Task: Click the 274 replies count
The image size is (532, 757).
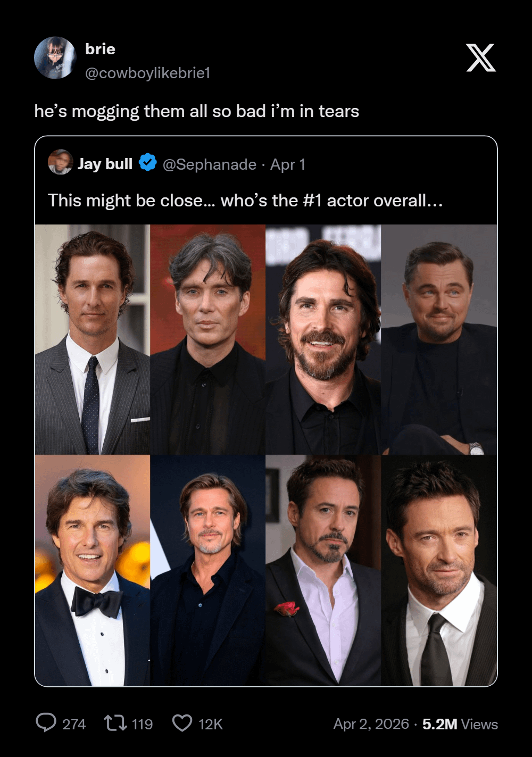Action: [74, 724]
